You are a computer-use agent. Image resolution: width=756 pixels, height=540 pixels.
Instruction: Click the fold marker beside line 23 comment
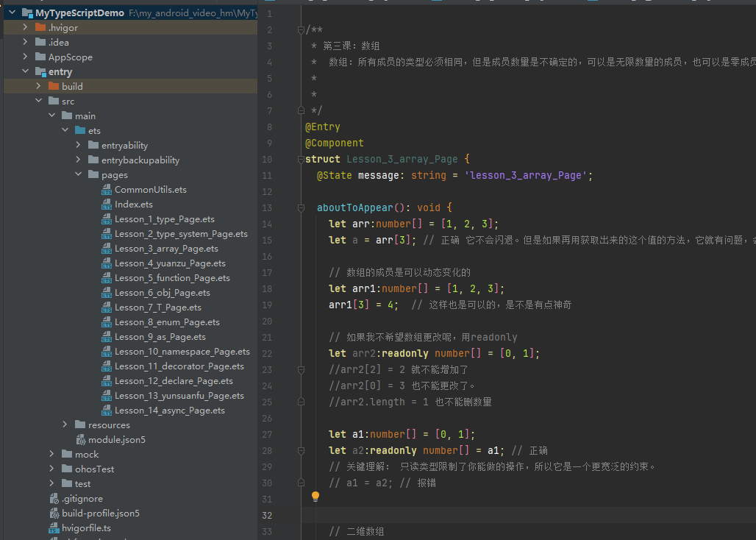coord(301,370)
